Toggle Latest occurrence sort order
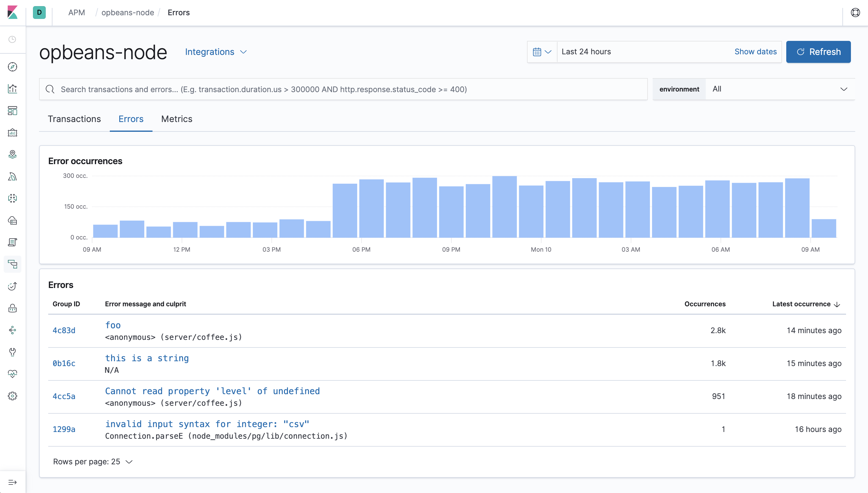The height and width of the screenshot is (493, 868). (805, 304)
